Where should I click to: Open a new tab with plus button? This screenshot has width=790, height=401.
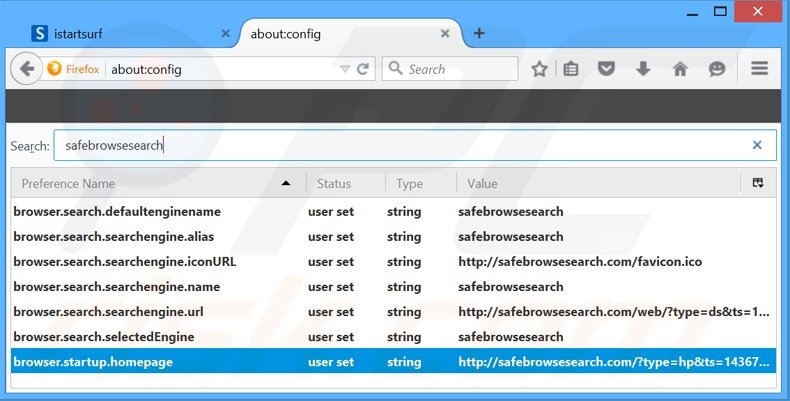coord(479,33)
